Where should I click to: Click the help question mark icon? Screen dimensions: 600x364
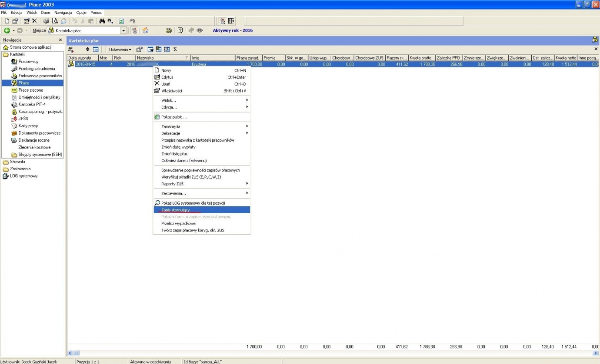click(180, 30)
